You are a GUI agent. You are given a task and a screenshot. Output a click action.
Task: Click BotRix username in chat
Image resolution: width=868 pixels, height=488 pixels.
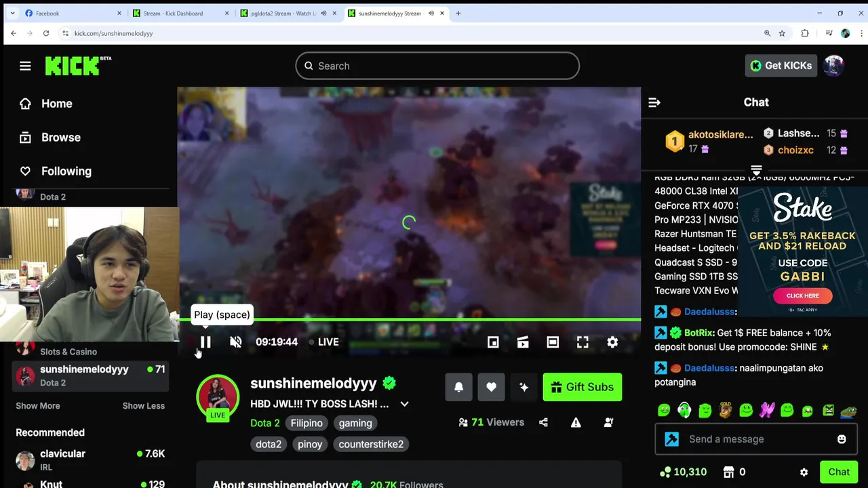pos(699,333)
